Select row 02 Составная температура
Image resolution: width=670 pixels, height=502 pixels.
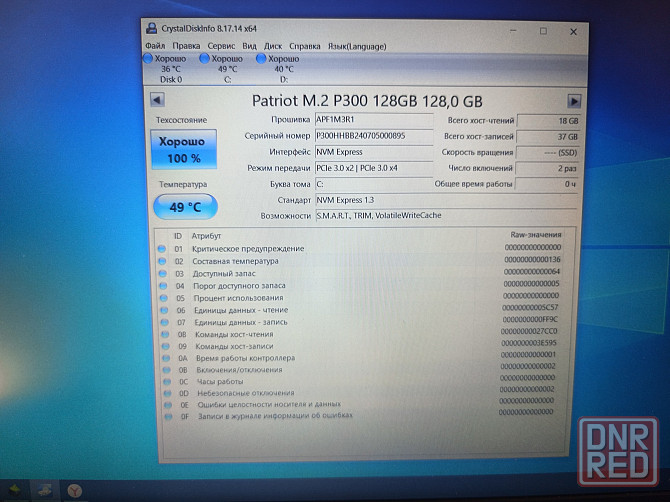[x=359, y=261]
